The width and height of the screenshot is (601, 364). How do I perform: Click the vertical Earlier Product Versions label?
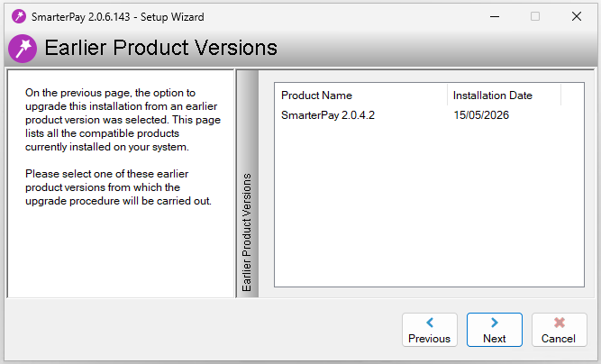(247, 232)
